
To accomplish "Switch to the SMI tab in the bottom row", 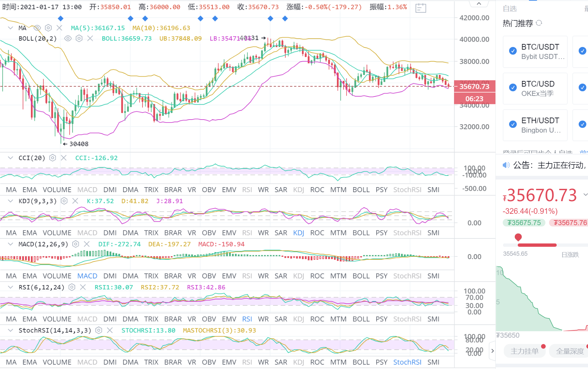I will pos(433,362).
